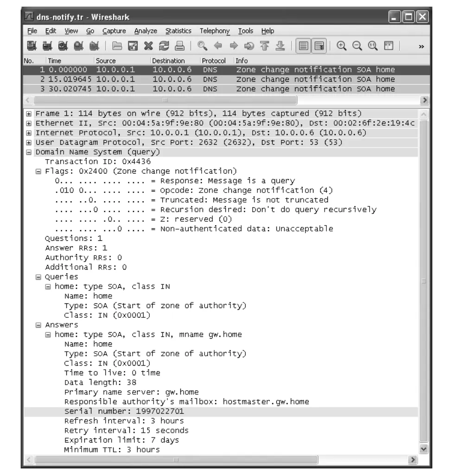Restart the running capture icon
Viewport: 453px width, 476px height.
pos(95,46)
